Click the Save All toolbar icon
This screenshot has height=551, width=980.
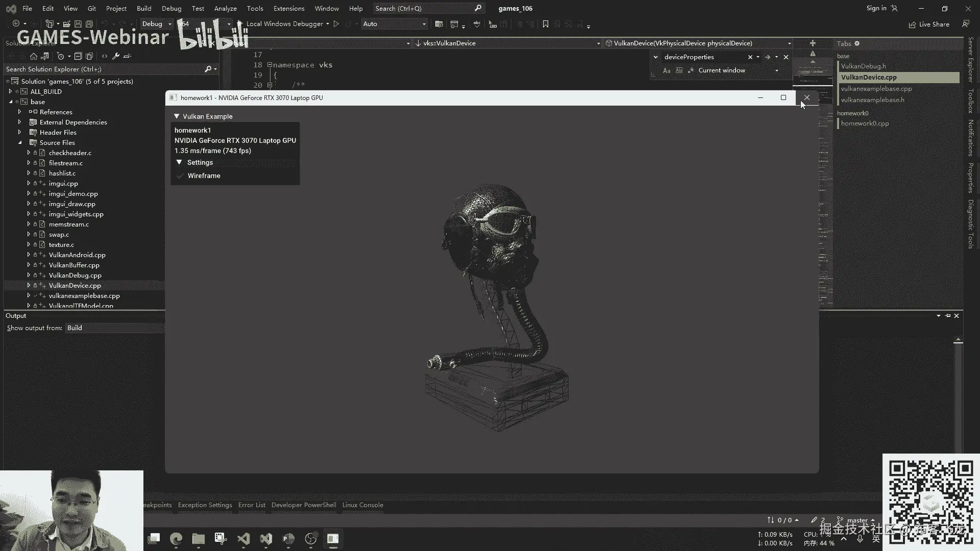coord(89,24)
